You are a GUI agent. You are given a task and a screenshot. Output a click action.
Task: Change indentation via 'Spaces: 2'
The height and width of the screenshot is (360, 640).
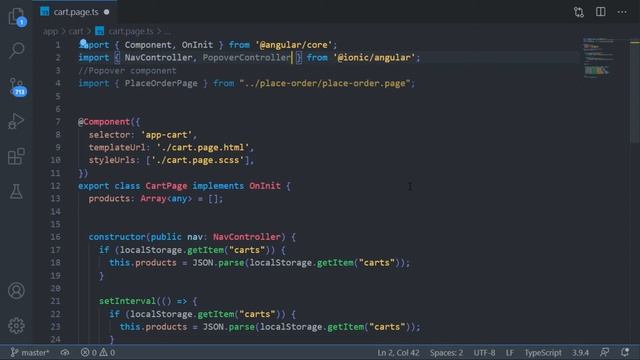pyautogui.click(x=446, y=352)
